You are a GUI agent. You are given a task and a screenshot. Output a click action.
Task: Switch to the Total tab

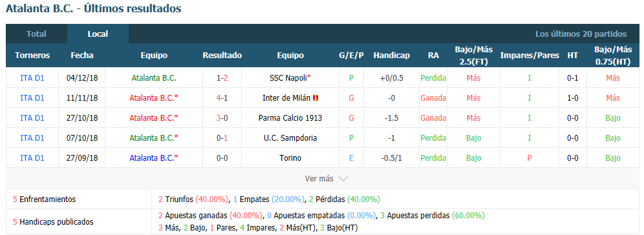(x=37, y=34)
